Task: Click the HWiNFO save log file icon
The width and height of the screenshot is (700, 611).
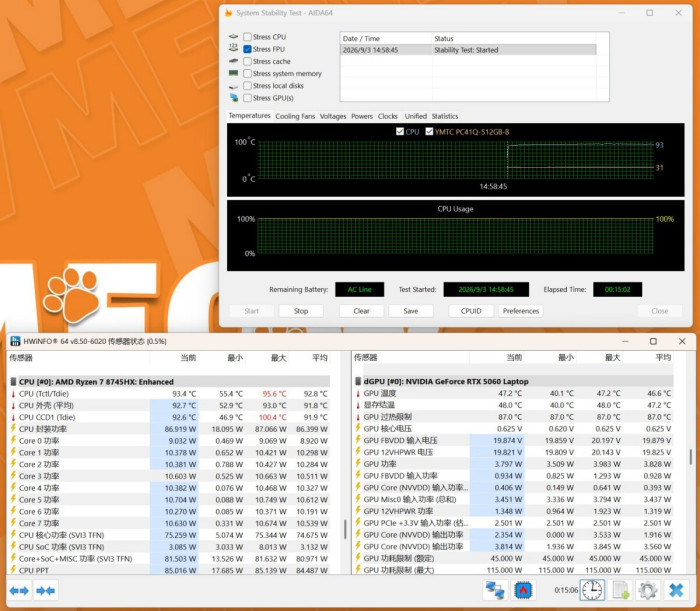Action: pos(621,590)
